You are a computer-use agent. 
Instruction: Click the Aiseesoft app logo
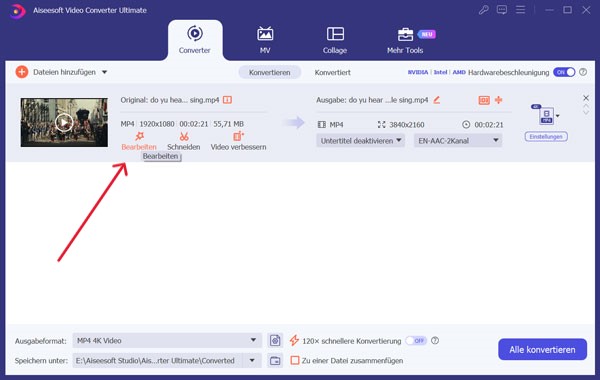(17, 11)
